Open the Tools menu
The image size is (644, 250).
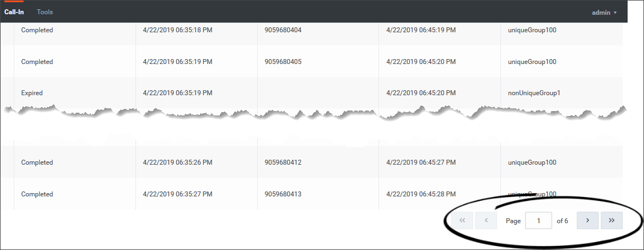(x=45, y=12)
